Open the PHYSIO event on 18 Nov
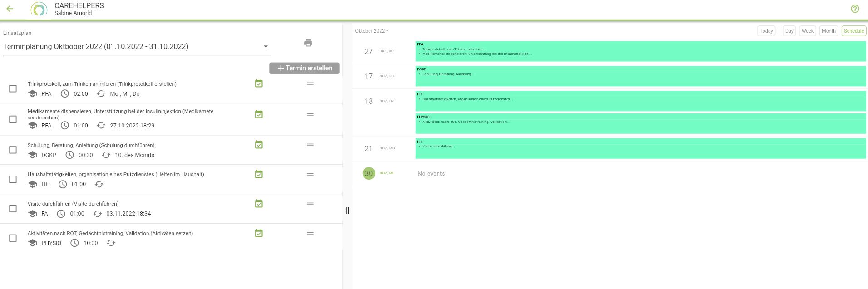Viewport: 868px width, 289px height. point(640,123)
